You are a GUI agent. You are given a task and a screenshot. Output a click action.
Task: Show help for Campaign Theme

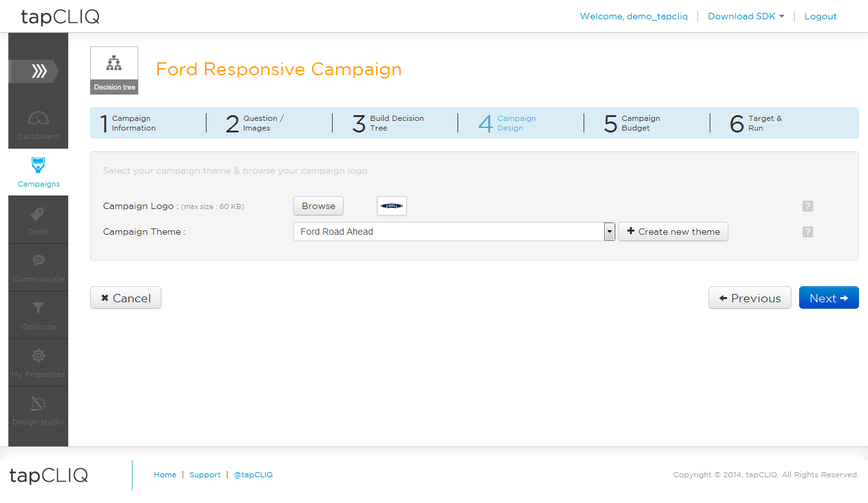[808, 232]
